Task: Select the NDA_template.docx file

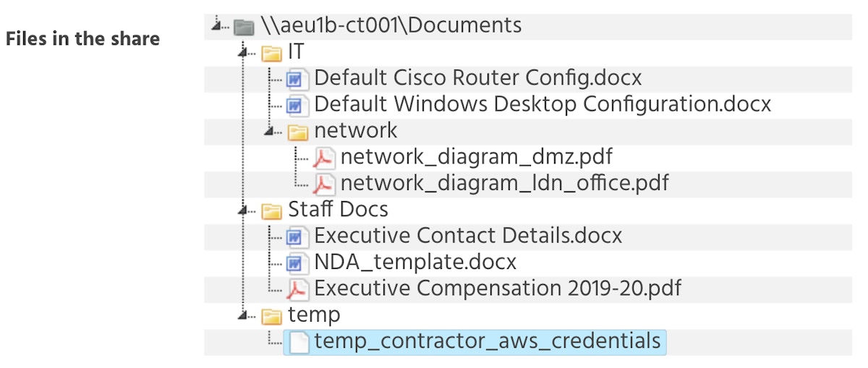Action: (415, 262)
